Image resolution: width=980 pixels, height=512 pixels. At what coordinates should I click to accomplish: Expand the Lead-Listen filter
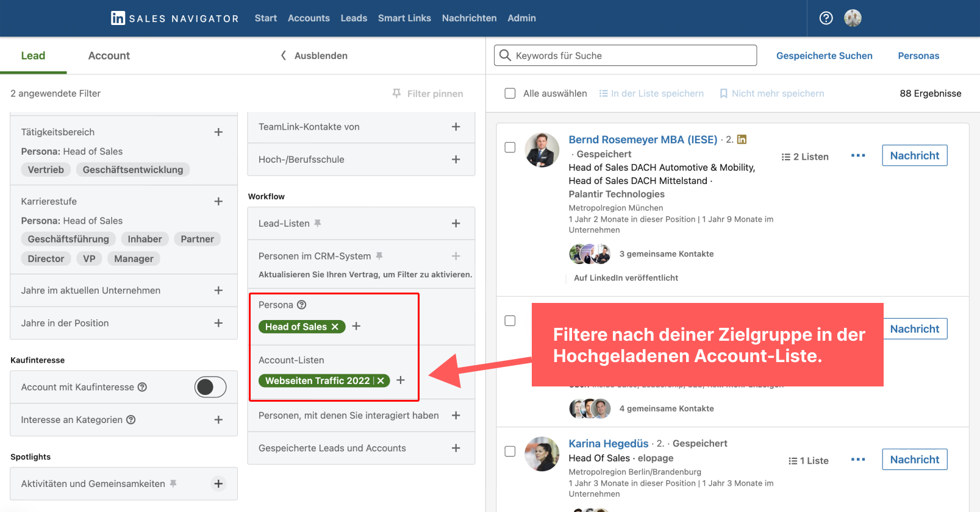click(x=456, y=224)
